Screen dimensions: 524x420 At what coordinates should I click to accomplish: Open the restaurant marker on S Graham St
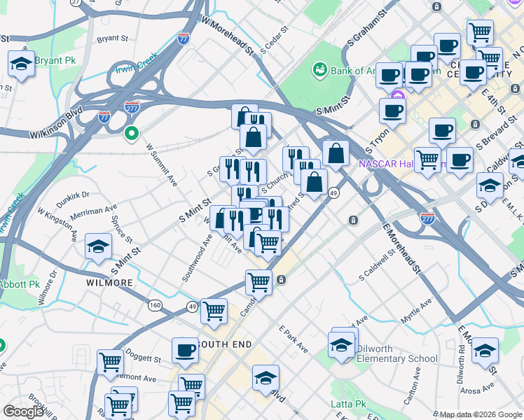pos(233,170)
